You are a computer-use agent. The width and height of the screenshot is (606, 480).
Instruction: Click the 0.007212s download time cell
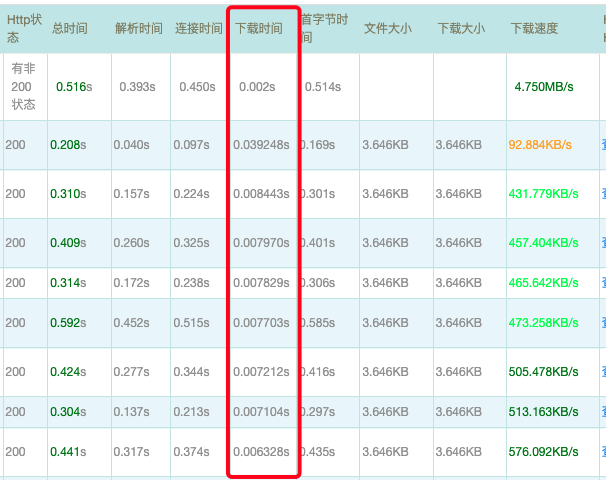[261, 373]
